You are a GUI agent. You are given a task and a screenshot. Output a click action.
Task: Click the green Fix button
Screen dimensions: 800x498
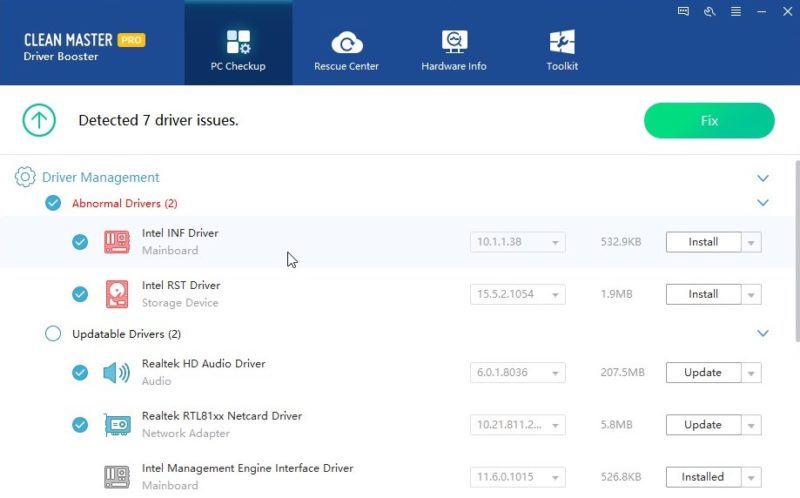[x=709, y=120]
